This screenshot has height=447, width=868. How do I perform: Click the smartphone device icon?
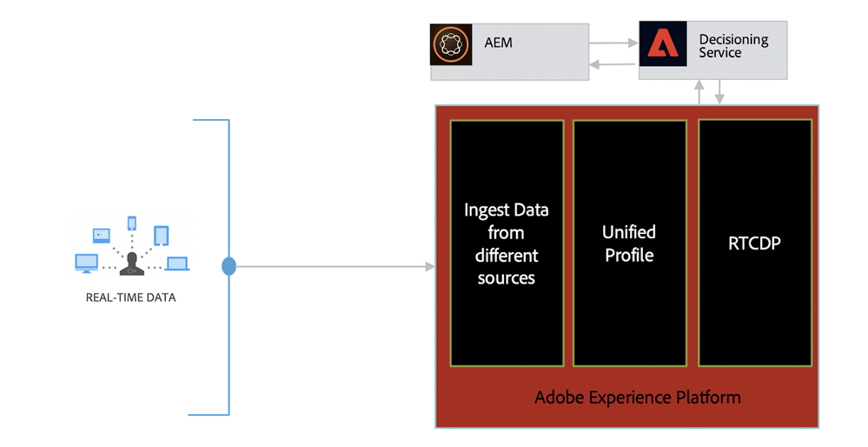click(x=132, y=223)
